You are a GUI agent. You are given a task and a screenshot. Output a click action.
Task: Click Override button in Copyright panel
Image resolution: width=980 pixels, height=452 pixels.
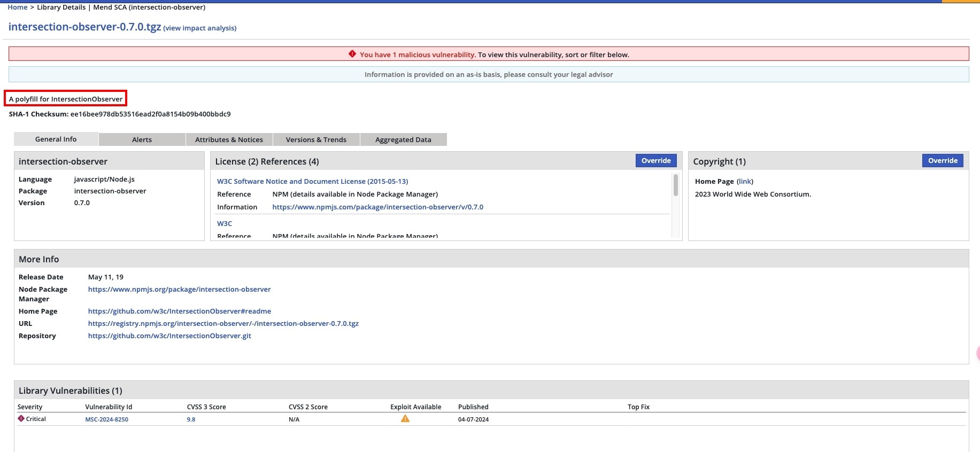[x=942, y=161]
